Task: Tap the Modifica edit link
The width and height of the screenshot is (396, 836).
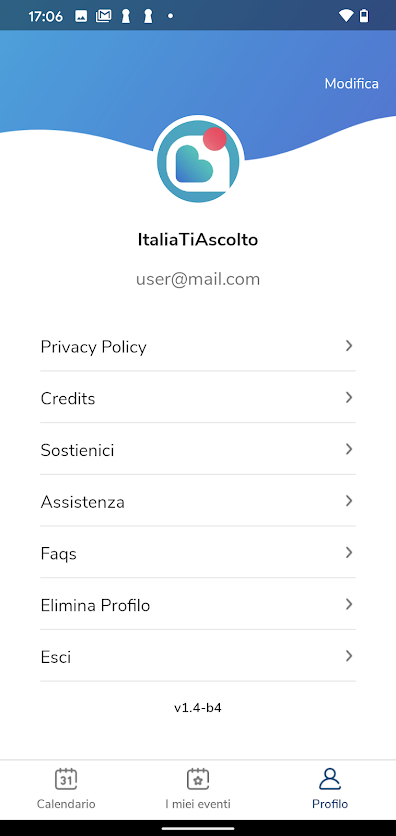Action: [352, 84]
